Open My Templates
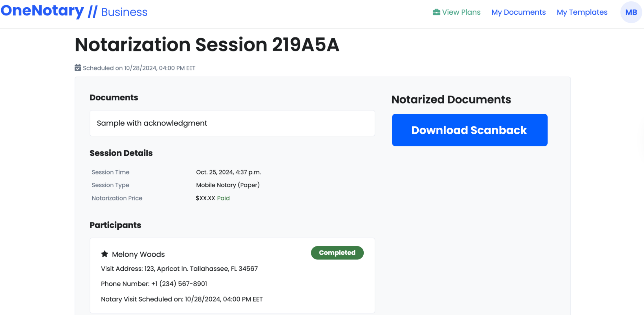This screenshot has width=644, height=315. point(582,12)
